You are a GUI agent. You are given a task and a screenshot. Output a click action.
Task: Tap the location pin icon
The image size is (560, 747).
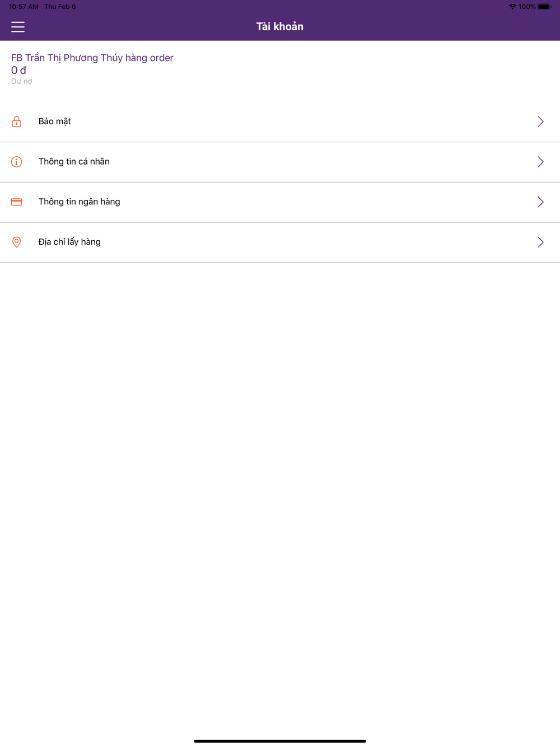click(17, 242)
